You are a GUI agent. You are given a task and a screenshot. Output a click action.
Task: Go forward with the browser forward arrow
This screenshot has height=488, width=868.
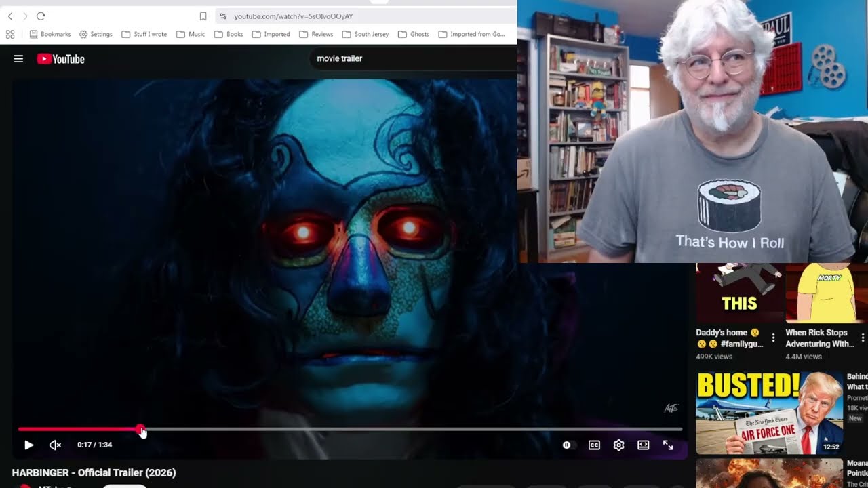point(25,16)
